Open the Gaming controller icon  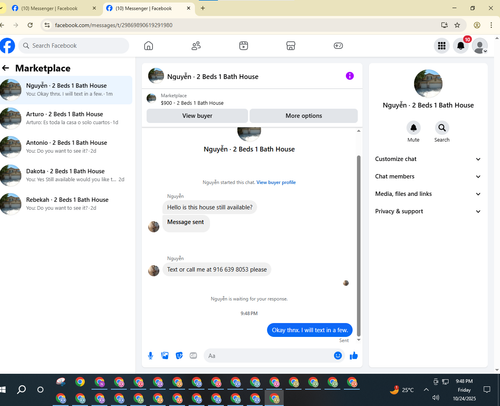(x=338, y=46)
